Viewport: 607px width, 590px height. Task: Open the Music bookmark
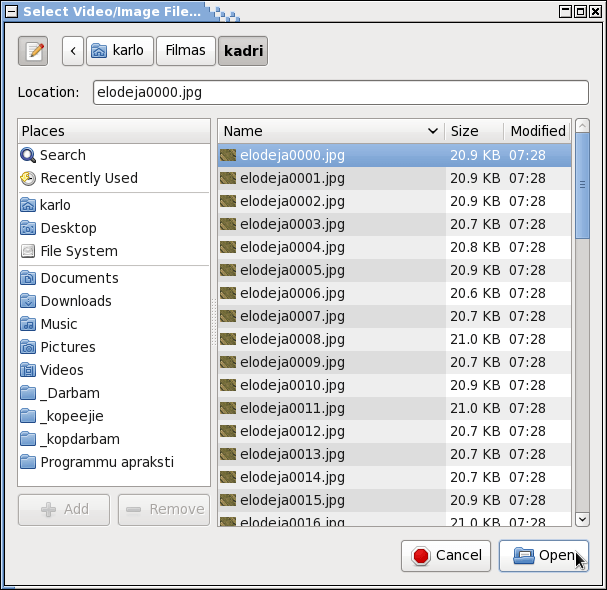pos(114,324)
